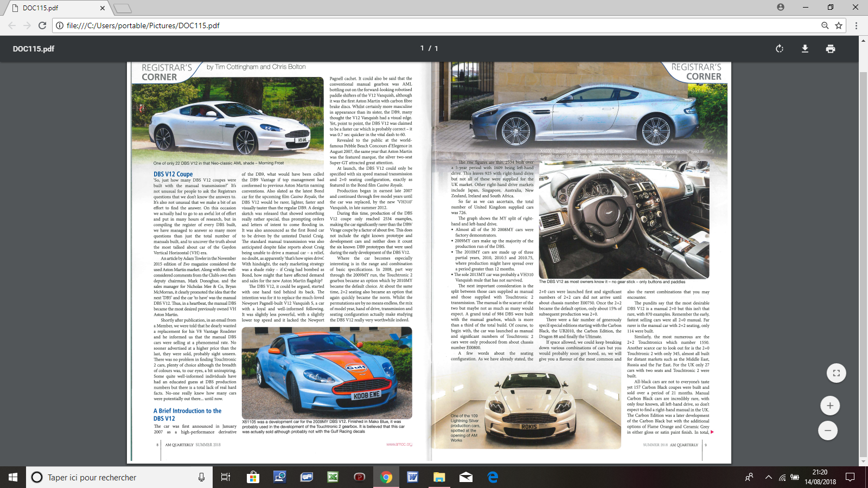Show hidden system tray icons
The image size is (868, 488).
pyautogui.click(x=769, y=477)
